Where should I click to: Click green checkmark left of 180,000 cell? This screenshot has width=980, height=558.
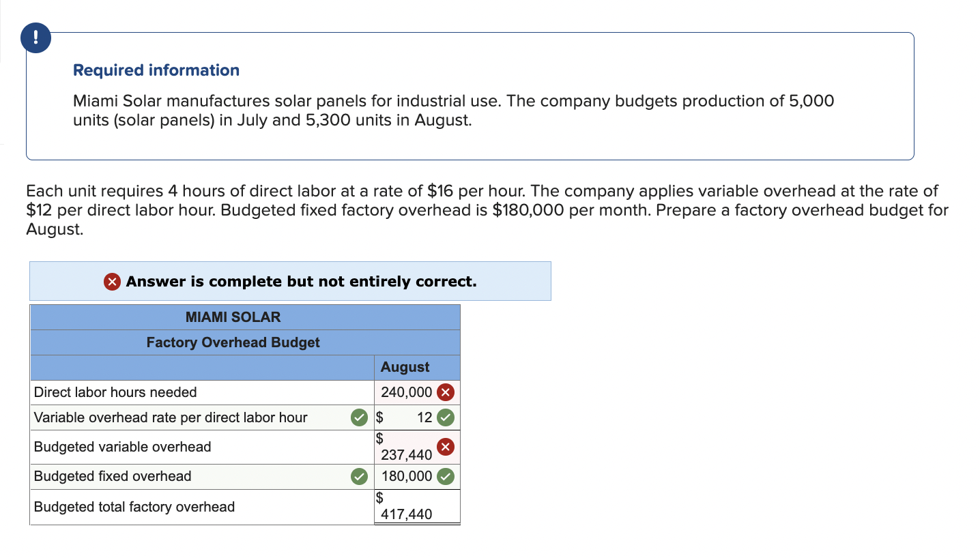[x=358, y=477]
